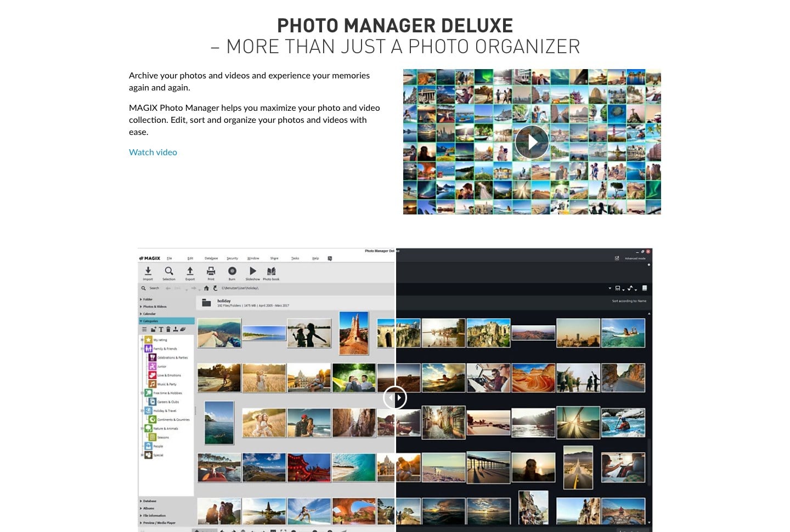Click the MAGIX logo in the app window
Image resolution: width=790 pixels, height=532 pixels.
(x=150, y=258)
